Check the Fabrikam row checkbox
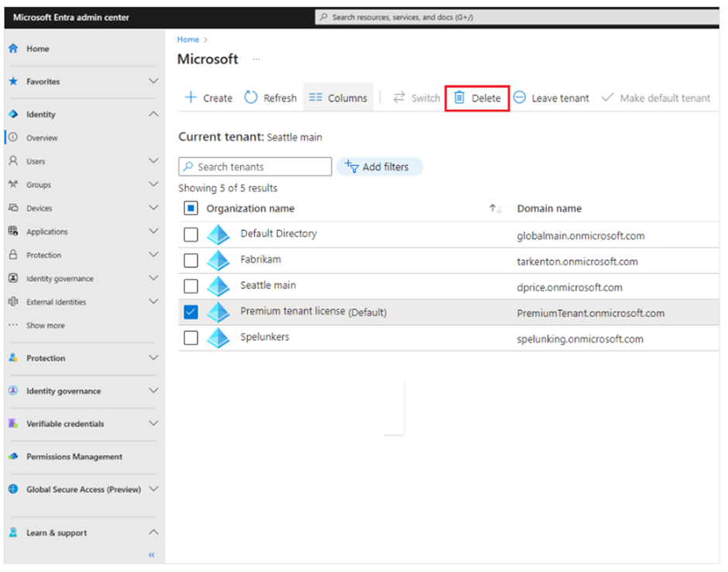The height and width of the screenshot is (572, 728). [x=191, y=260]
